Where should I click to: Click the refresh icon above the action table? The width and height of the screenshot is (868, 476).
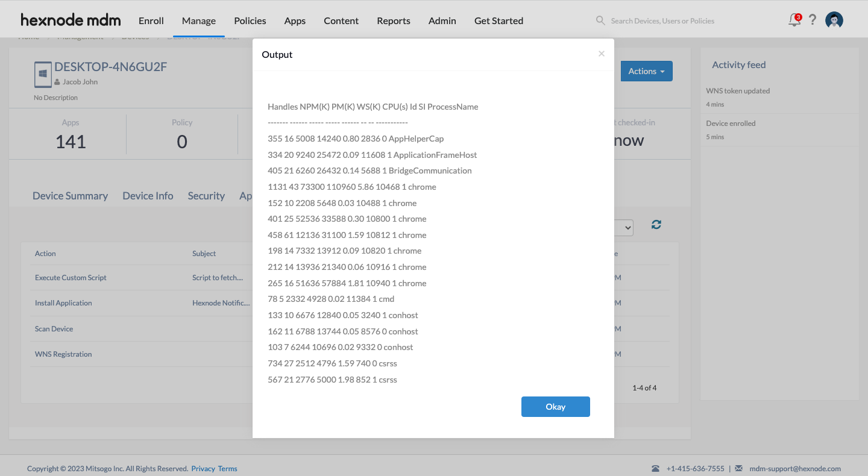(656, 225)
